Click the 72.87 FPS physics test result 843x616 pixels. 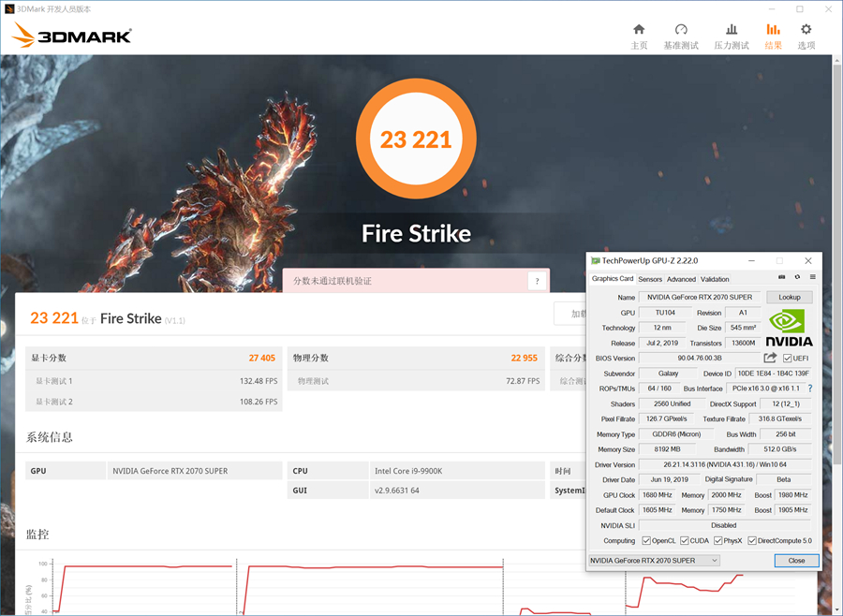pyautogui.click(x=523, y=381)
